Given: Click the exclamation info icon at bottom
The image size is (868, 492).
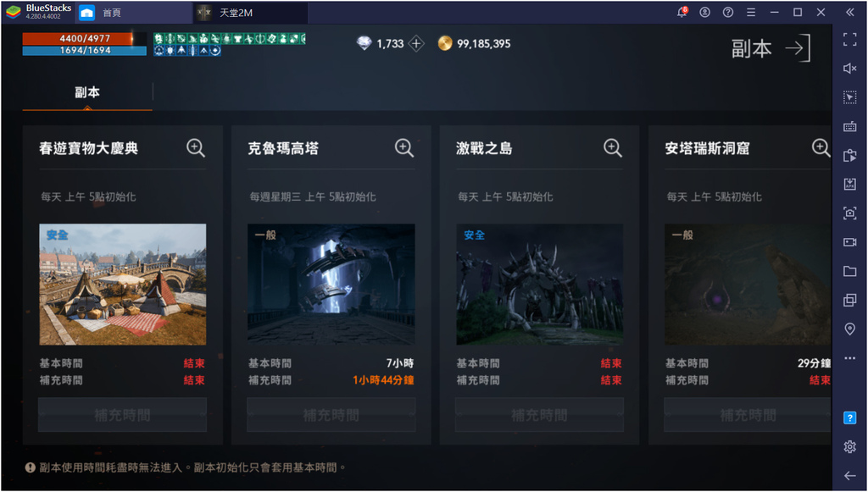Looking at the screenshot, I should pos(30,467).
